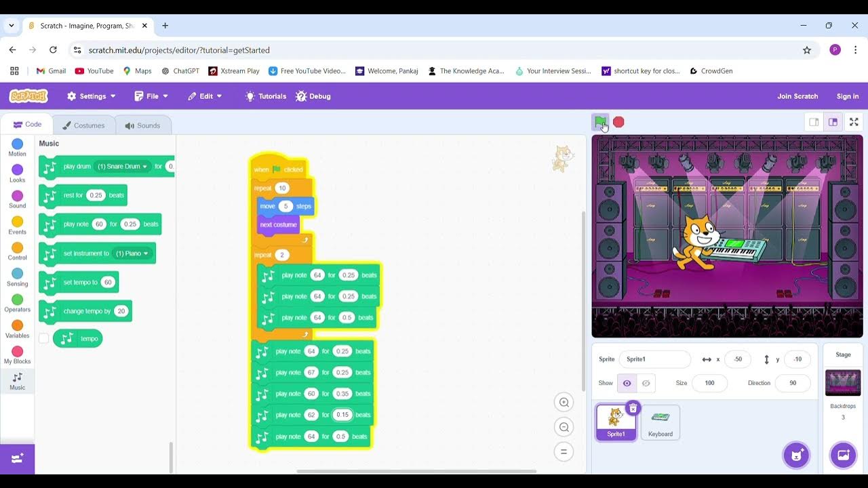Enter full screen stage mode

pyautogui.click(x=854, y=122)
